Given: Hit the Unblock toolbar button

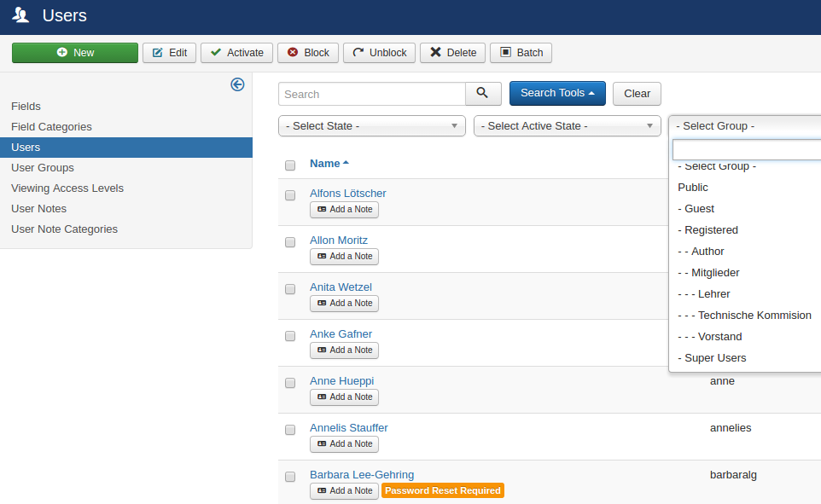Looking at the screenshot, I should (380, 53).
